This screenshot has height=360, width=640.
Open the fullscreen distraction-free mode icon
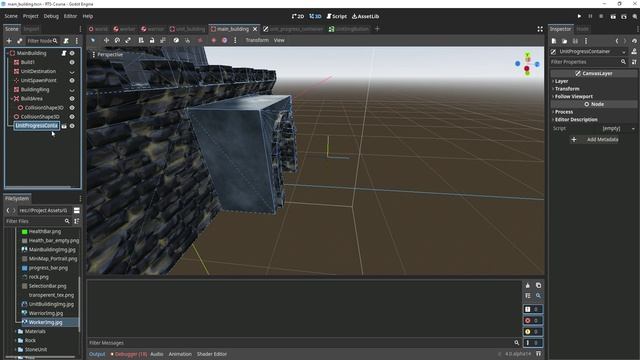tap(540, 29)
